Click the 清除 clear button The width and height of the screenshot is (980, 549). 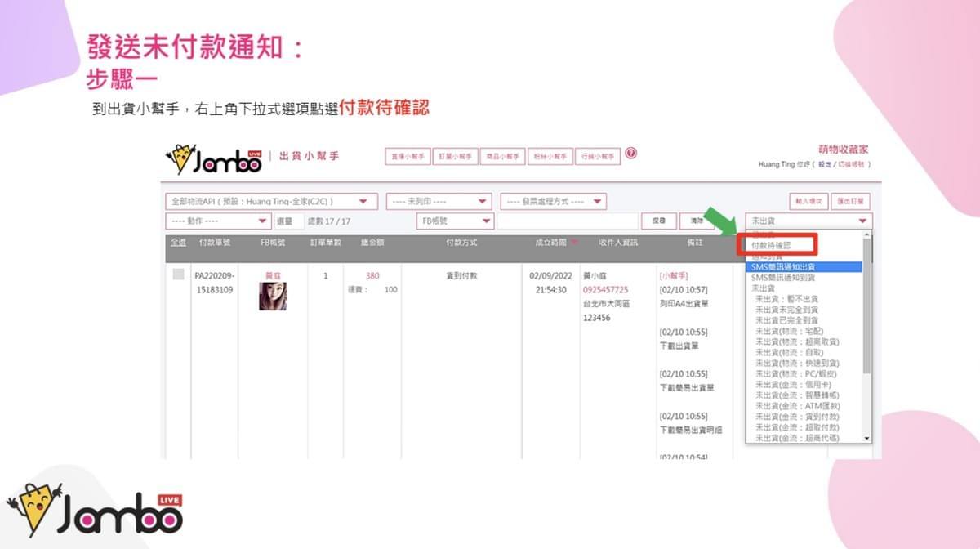click(697, 221)
